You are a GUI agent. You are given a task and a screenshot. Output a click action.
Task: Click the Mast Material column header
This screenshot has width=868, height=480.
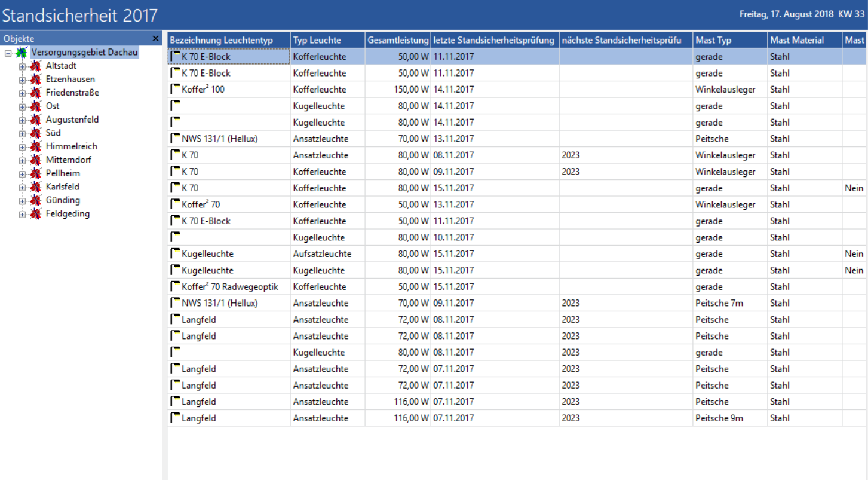(797, 40)
